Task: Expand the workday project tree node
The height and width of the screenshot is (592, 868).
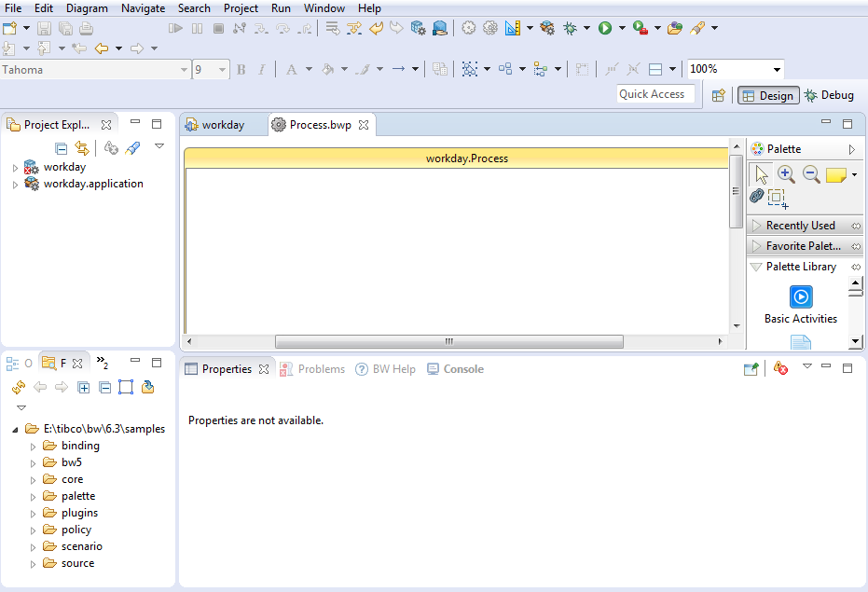Action: (x=15, y=168)
